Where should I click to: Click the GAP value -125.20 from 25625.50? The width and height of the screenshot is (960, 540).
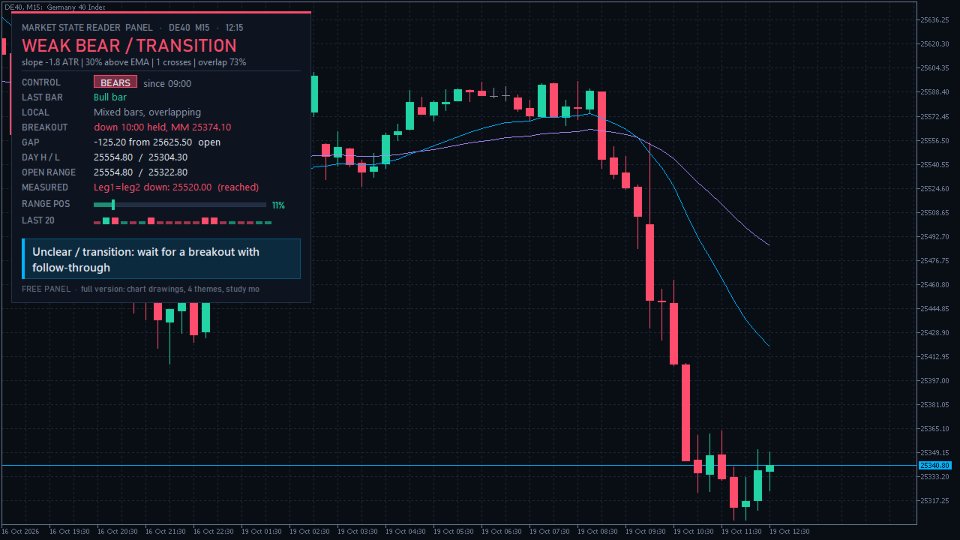157,142
